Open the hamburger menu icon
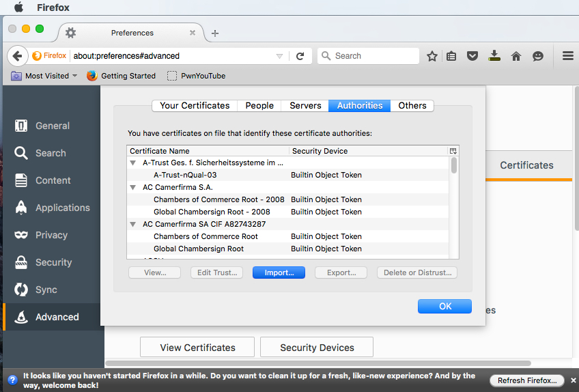579x392 pixels. click(x=567, y=56)
